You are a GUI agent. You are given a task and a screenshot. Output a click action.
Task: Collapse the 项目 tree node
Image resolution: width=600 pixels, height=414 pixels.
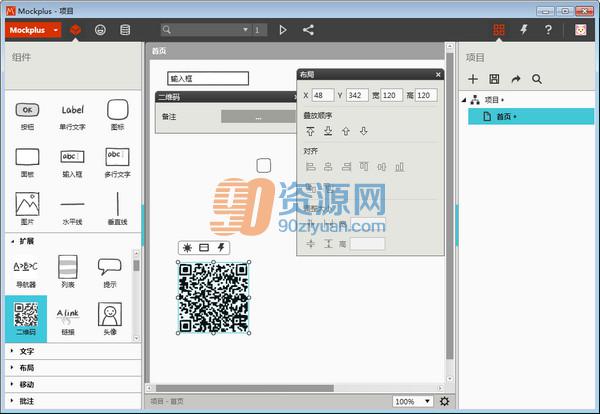pos(464,100)
